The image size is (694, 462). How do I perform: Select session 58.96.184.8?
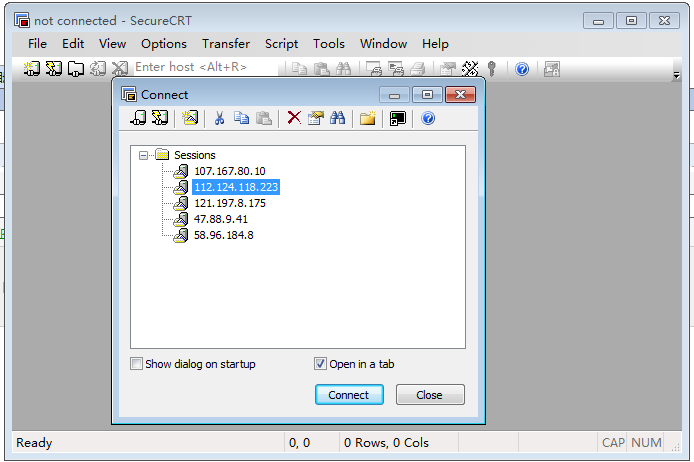[224, 235]
